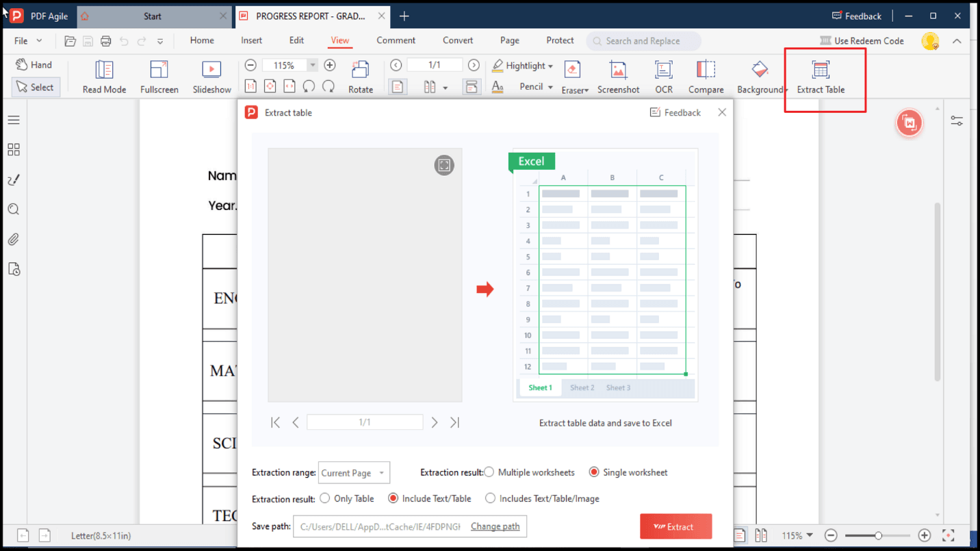Screen dimensions: 980x551
Task: Click the Search and Replace field
Action: tap(643, 41)
